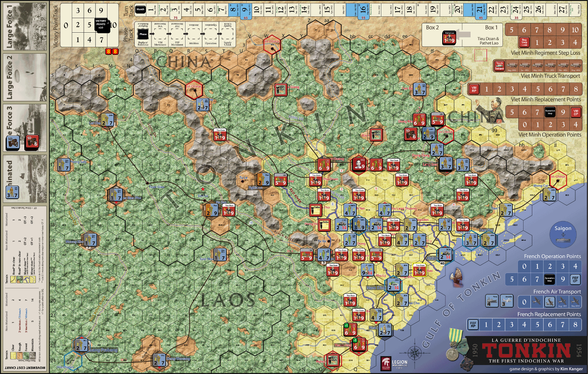Viewport: 588px width, 374px height.
Task: Select Operation Step marker on Viet Minh track
Action: click(550, 112)
